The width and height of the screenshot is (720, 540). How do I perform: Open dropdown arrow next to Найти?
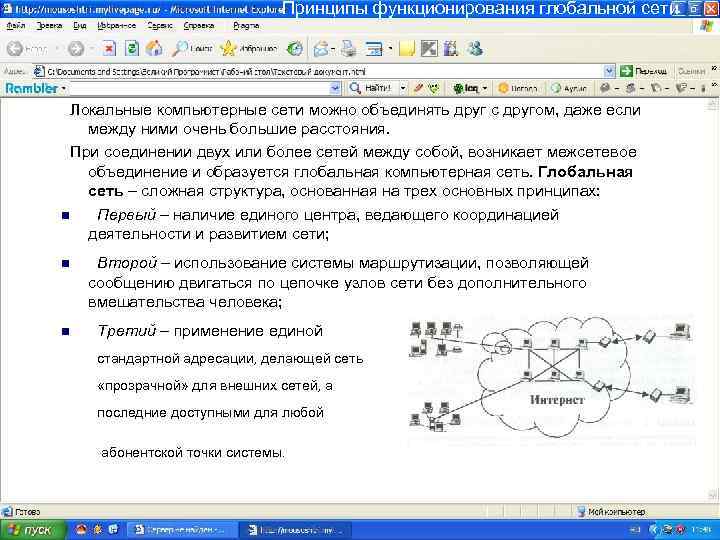coord(403,88)
